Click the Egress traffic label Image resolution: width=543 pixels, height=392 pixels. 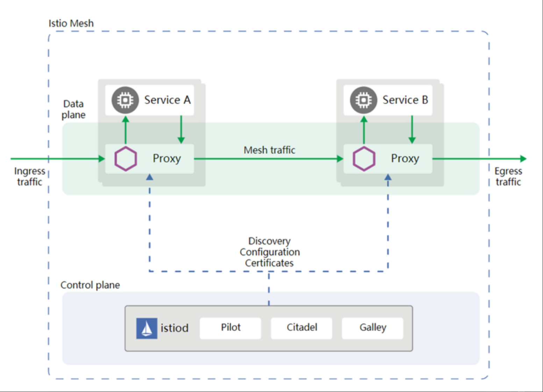(508, 176)
